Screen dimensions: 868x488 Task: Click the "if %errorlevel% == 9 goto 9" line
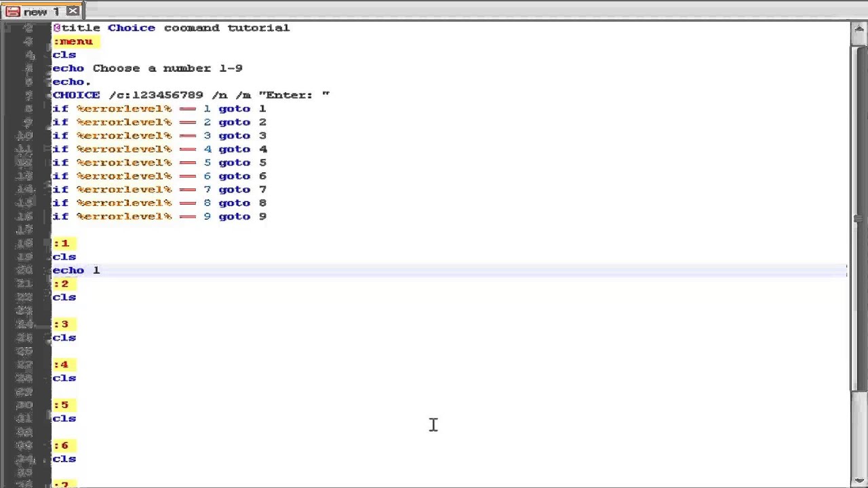click(159, 217)
